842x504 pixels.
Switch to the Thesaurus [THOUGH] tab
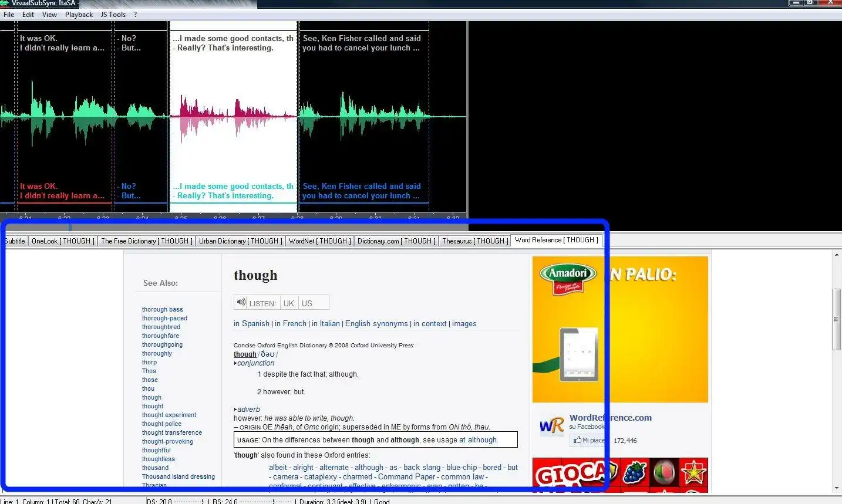click(x=475, y=241)
